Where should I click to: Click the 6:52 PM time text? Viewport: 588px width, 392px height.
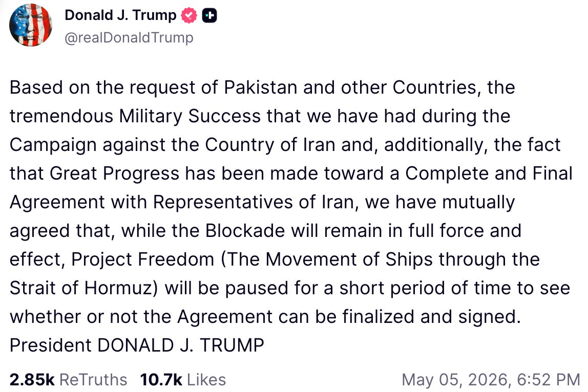(549, 380)
